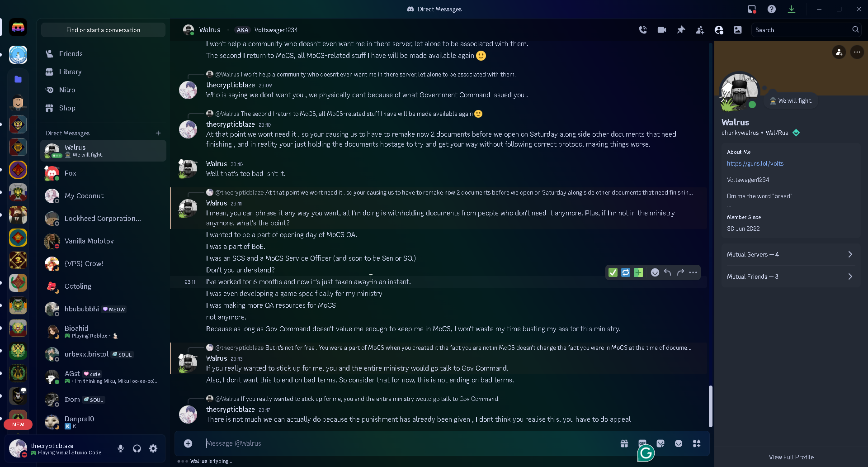Toggle microphone mute
Screen dimensions: 868x467
[121, 448]
